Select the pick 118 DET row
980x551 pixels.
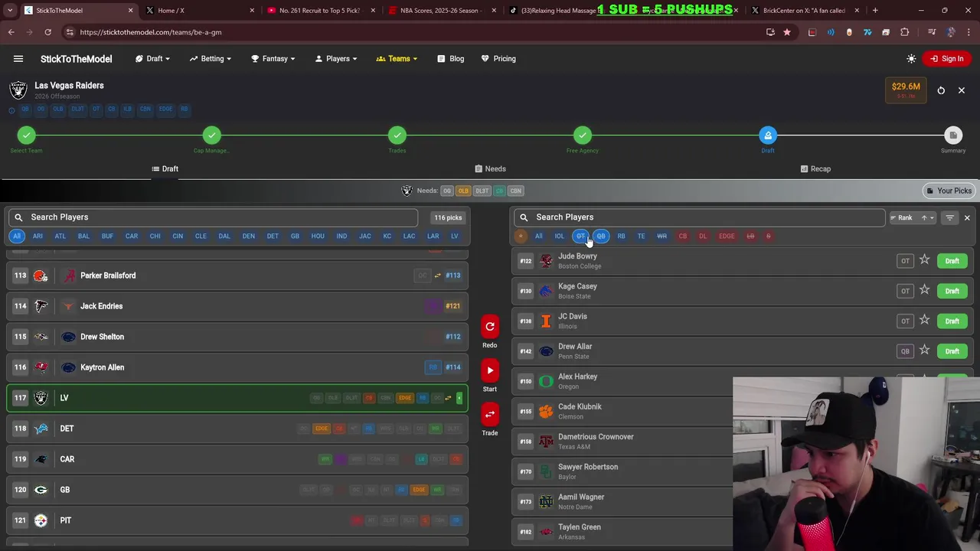coord(237,429)
